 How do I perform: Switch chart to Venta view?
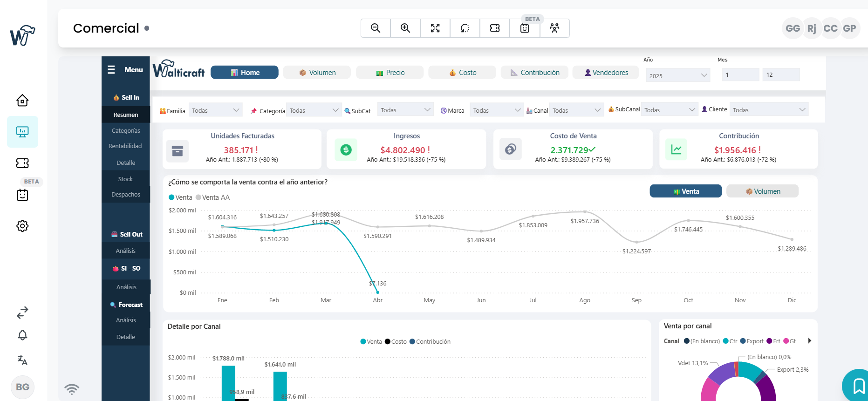pos(685,191)
